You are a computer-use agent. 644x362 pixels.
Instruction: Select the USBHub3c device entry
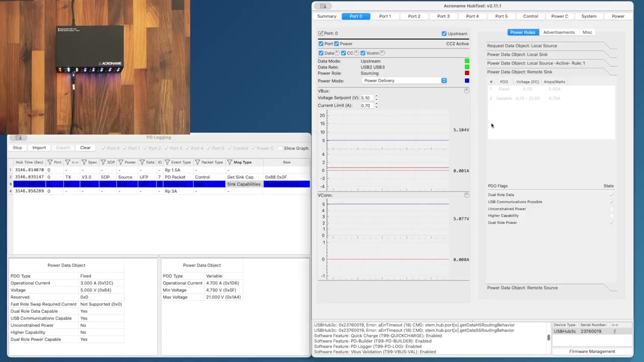click(591, 331)
